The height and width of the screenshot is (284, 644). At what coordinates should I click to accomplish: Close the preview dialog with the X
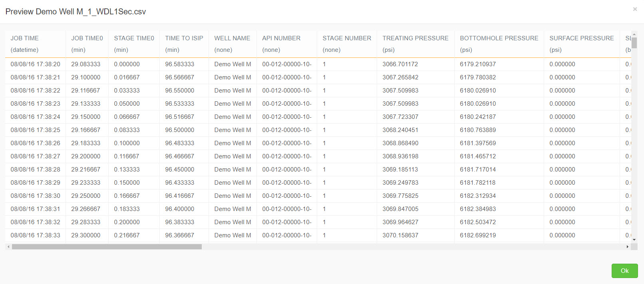(635, 9)
